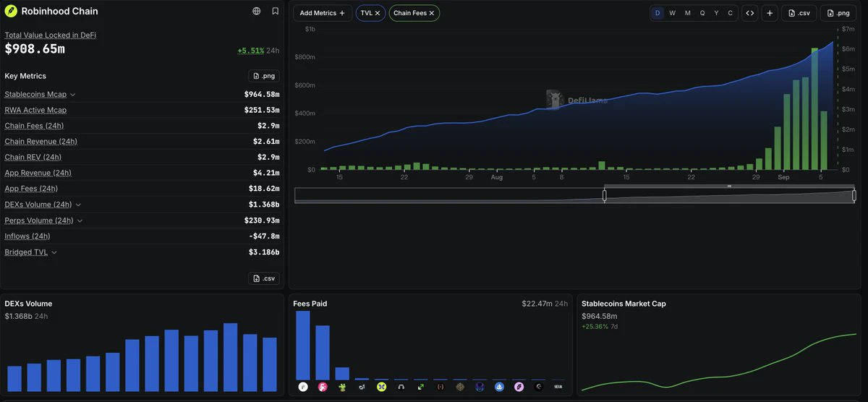Click the $22.47m Fees Paid total
This screenshot has width=868, height=402.
click(x=537, y=304)
